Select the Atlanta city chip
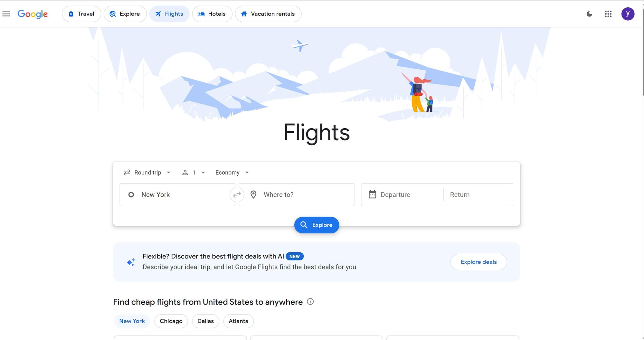The height and width of the screenshot is (340, 644). (x=238, y=321)
